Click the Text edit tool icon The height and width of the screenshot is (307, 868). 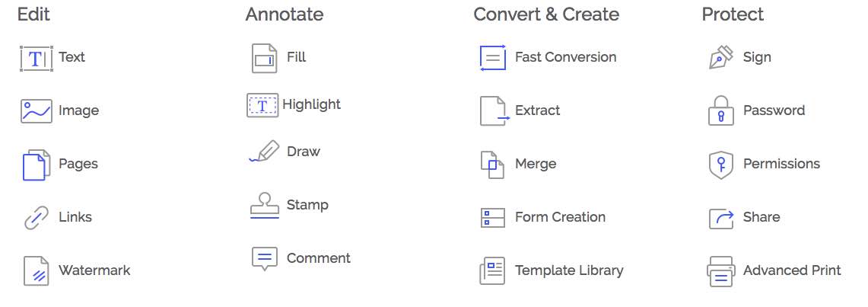tap(36, 58)
